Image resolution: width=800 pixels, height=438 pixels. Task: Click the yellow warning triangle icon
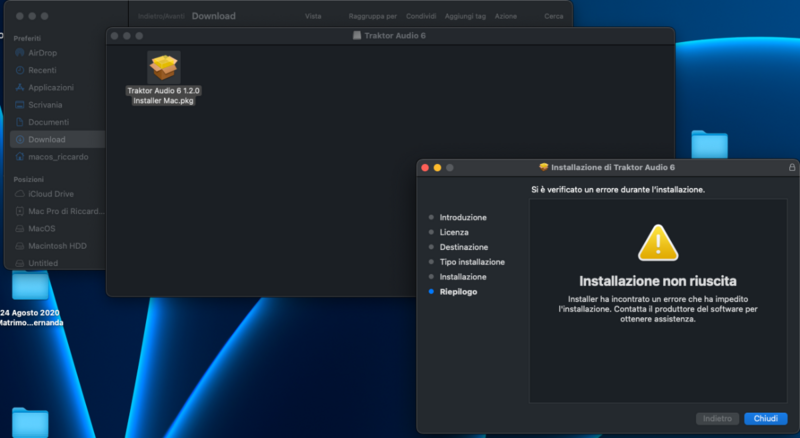658,243
